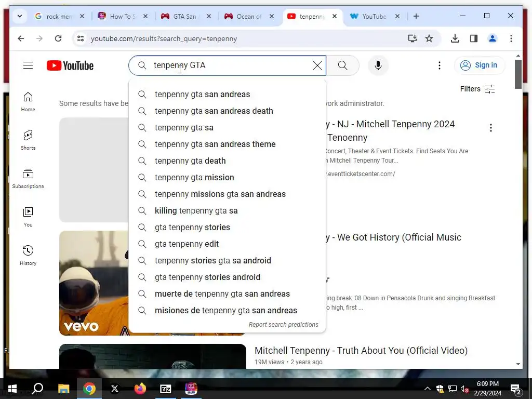This screenshot has height=399, width=532.
Task: Select suggestion 'tenpenny gta san andreas death'
Action: [228, 111]
